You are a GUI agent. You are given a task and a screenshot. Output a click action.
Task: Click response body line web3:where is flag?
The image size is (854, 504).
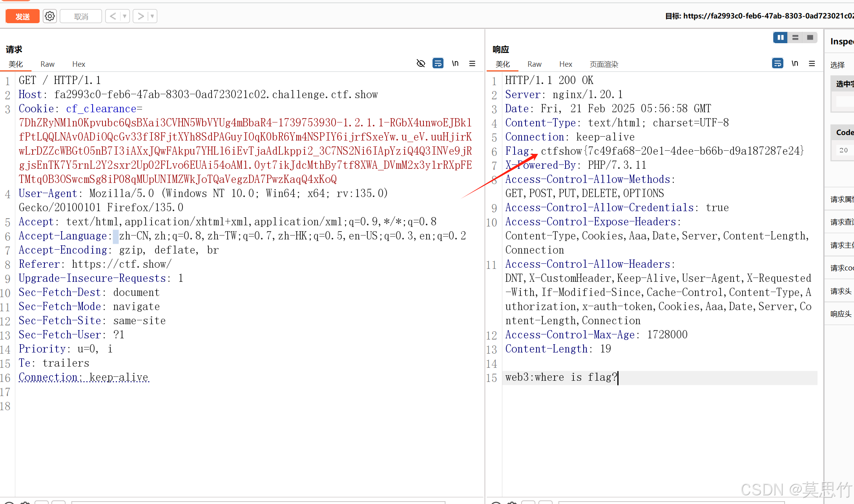click(561, 377)
